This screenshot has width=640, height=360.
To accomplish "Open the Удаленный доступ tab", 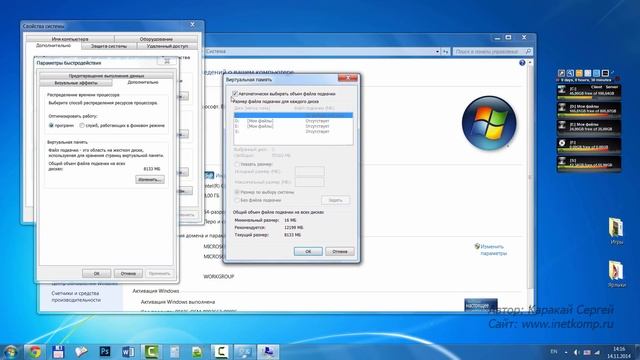I will pyautogui.click(x=167, y=46).
